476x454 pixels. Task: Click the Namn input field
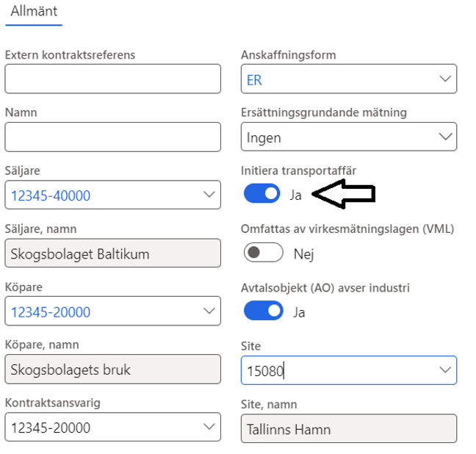click(112, 137)
